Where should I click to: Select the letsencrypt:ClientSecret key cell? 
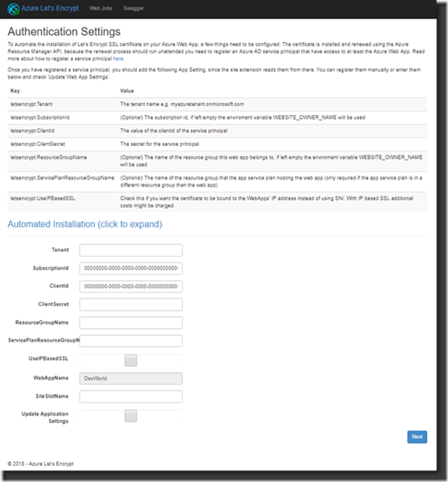[38, 144]
